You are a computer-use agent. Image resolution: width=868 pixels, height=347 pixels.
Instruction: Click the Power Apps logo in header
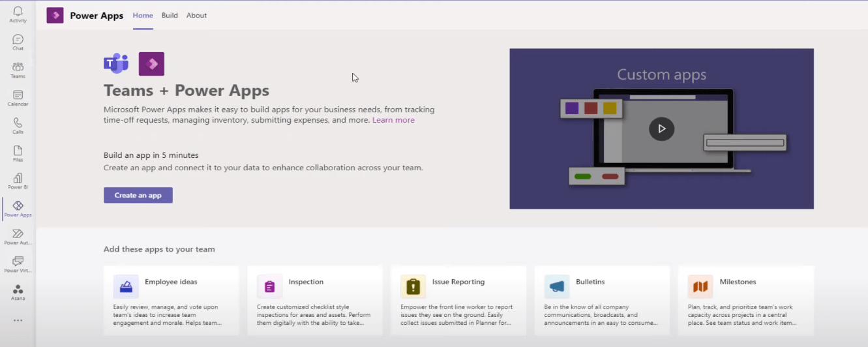[55, 16]
